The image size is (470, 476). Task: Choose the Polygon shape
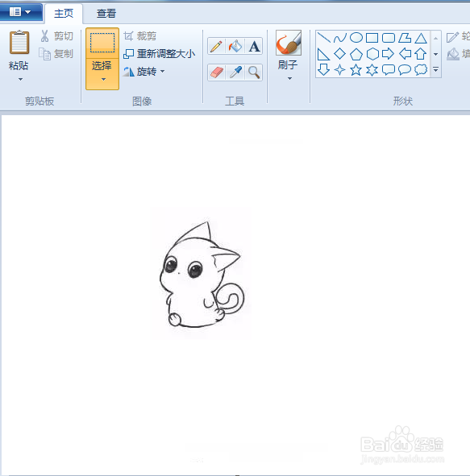(405, 38)
